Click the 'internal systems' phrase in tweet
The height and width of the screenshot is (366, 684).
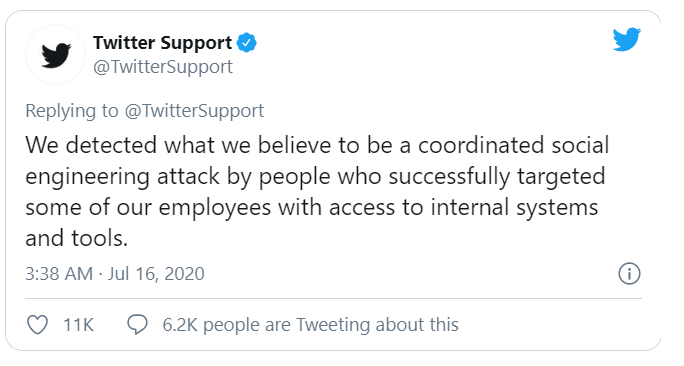514,207
